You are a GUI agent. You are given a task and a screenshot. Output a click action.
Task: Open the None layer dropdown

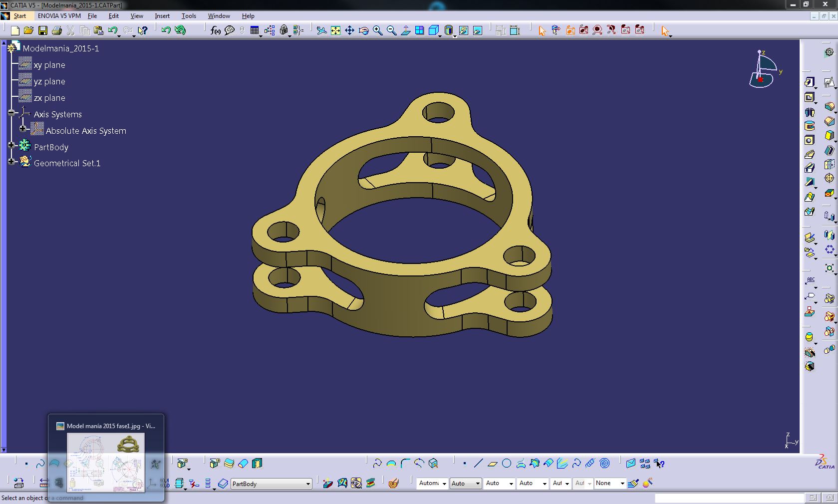[x=610, y=483]
